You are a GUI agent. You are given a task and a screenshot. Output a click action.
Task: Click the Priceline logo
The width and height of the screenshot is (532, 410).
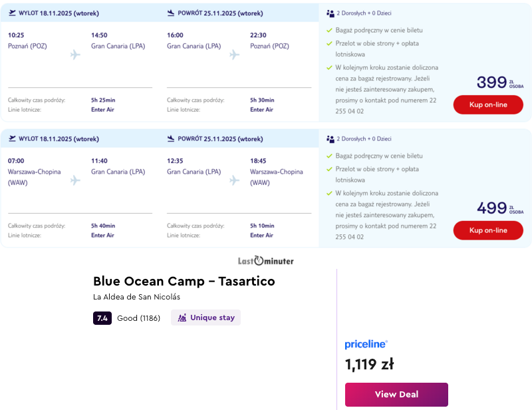click(366, 344)
